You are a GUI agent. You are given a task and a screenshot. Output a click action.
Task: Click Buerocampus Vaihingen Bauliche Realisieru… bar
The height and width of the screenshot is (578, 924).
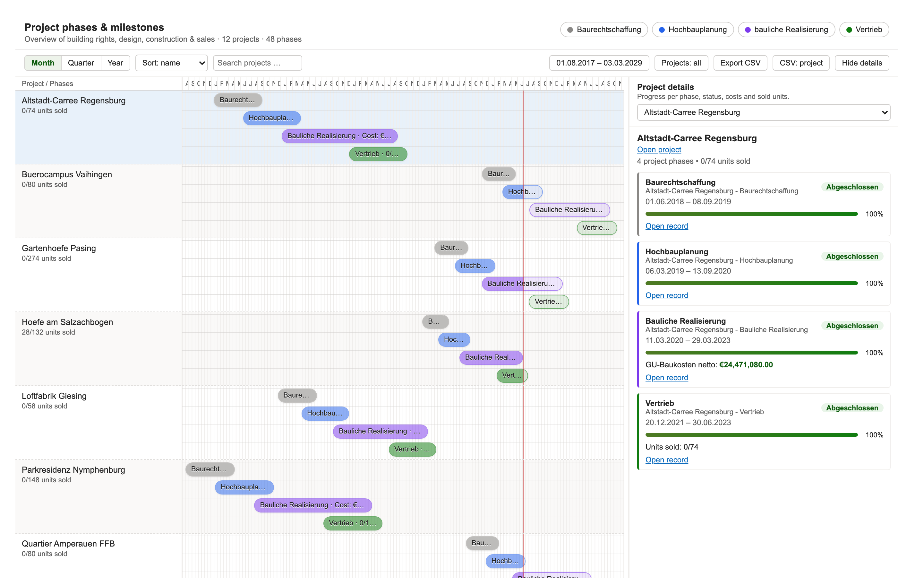(569, 209)
